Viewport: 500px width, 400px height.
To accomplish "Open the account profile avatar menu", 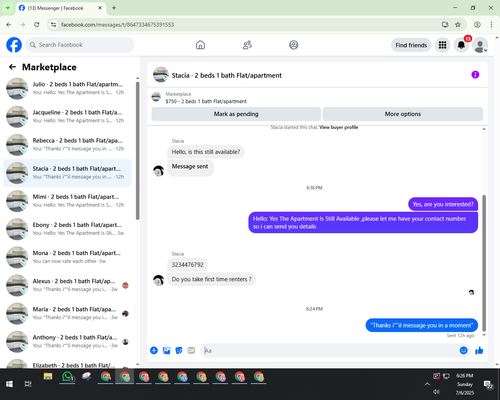I will [480, 45].
